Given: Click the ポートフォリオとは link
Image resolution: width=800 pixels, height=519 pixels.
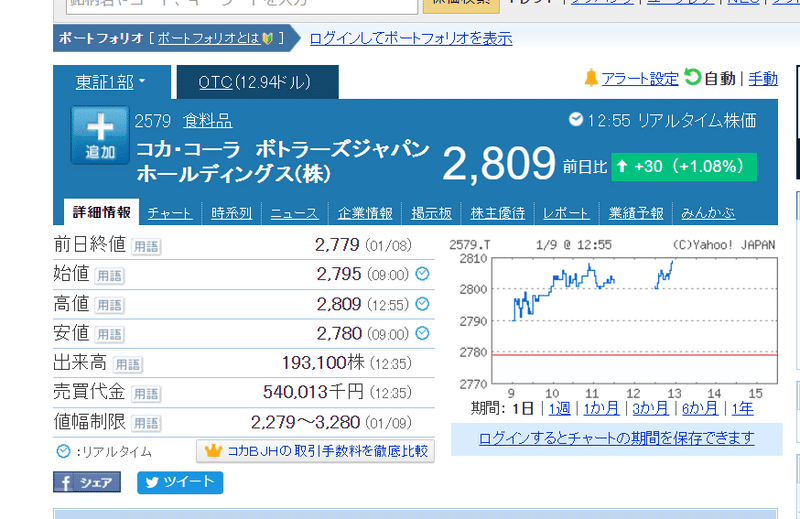Looking at the screenshot, I should coord(209,38).
